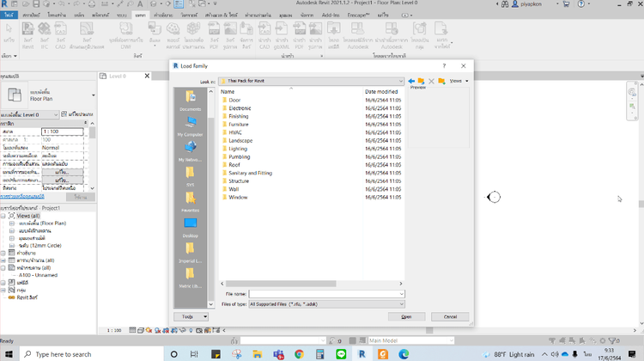644x361 pixels.
Task: Go to Desktop in places sidebar
Action: point(190,228)
